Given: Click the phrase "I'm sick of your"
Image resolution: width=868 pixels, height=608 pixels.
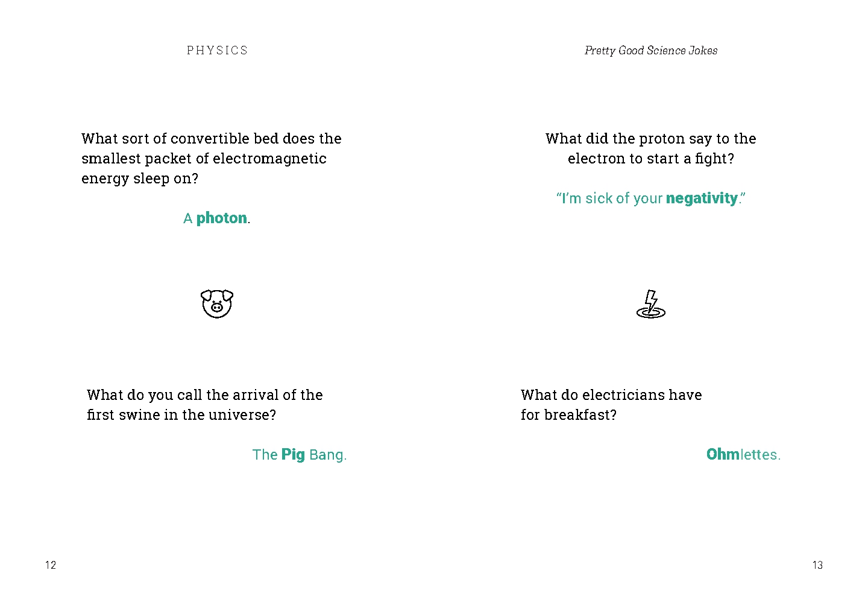Looking at the screenshot, I should tap(609, 198).
